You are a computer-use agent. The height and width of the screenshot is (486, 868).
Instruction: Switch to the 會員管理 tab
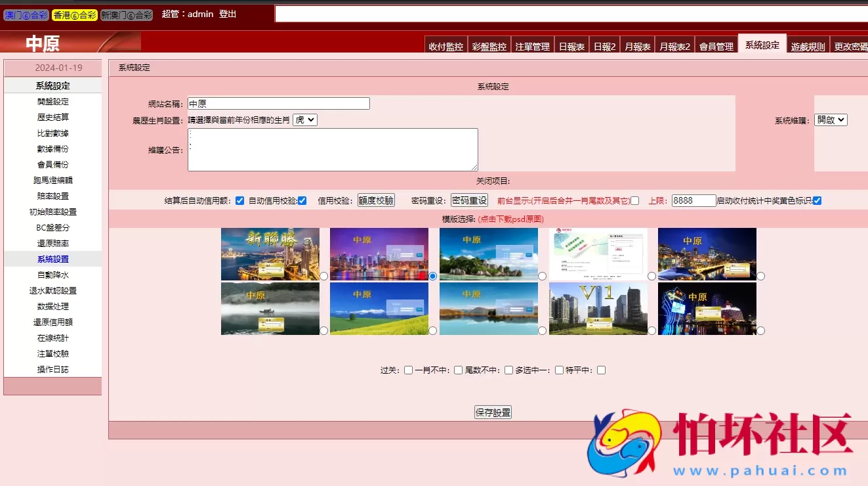pos(716,46)
